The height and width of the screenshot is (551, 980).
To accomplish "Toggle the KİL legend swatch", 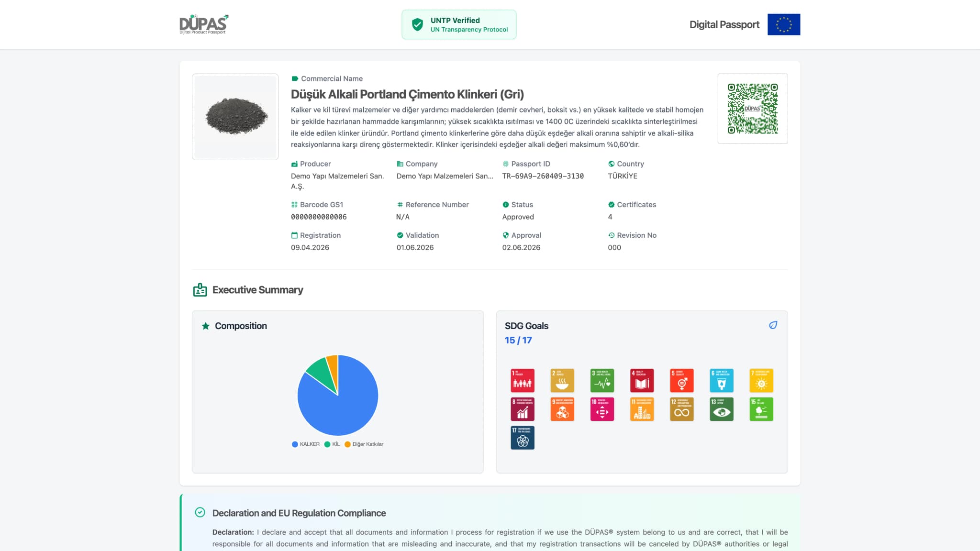I will (327, 444).
